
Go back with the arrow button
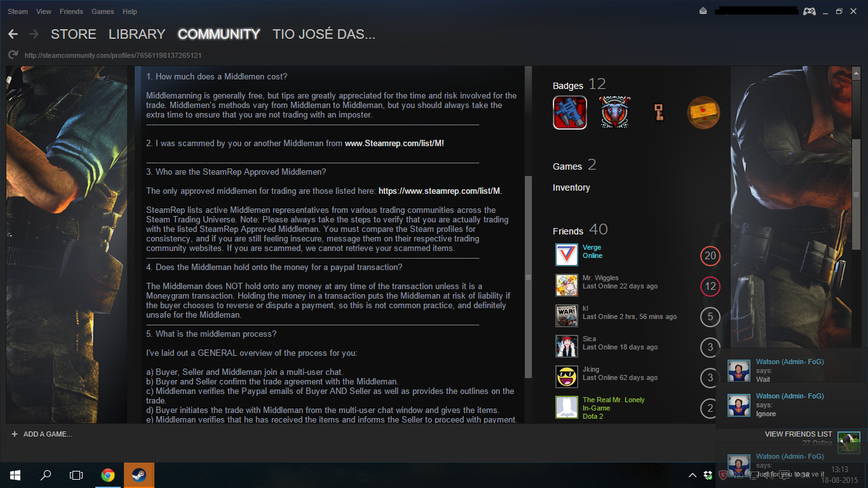pyautogui.click(x=13, y=34)
